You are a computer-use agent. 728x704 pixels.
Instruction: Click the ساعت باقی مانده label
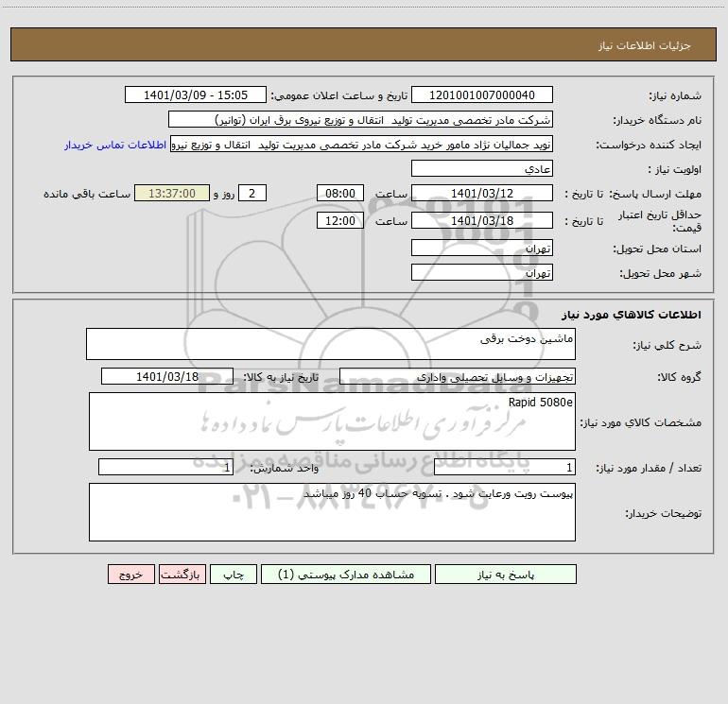(x=87, y=194)
